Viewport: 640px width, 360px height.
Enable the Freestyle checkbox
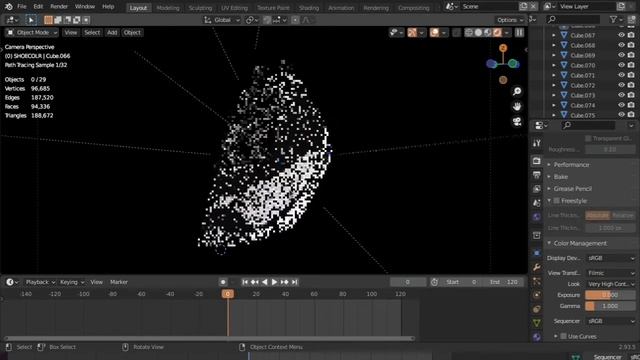point(556,200)
